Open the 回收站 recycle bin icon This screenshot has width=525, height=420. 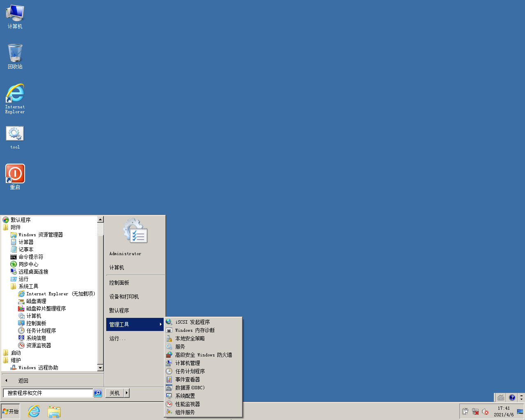point(15,53)
